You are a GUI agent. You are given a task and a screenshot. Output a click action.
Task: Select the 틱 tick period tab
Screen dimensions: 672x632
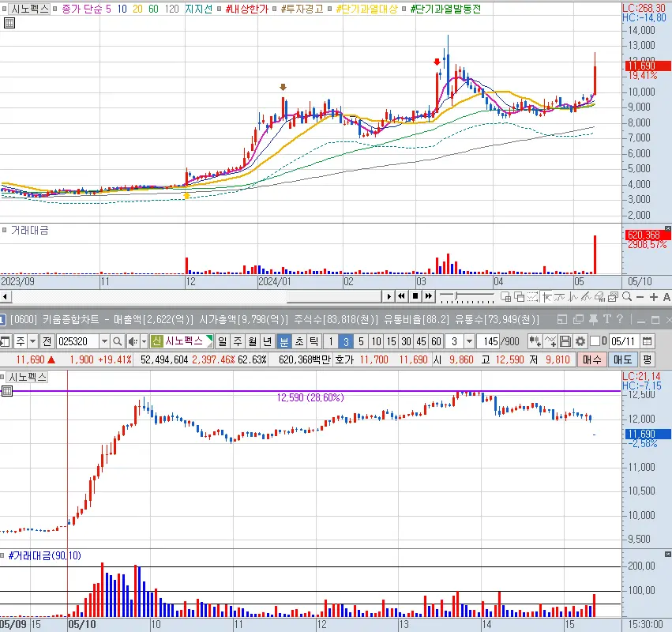point(314,342)
